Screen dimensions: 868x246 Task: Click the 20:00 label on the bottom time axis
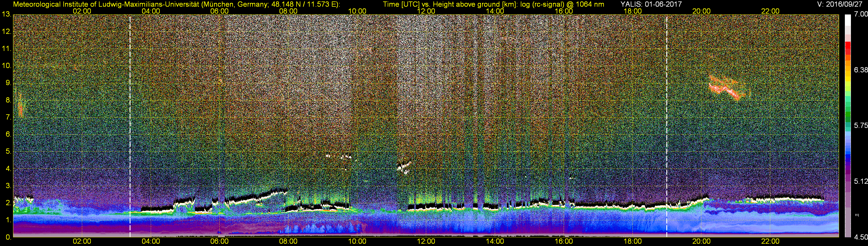pos(702,241)
